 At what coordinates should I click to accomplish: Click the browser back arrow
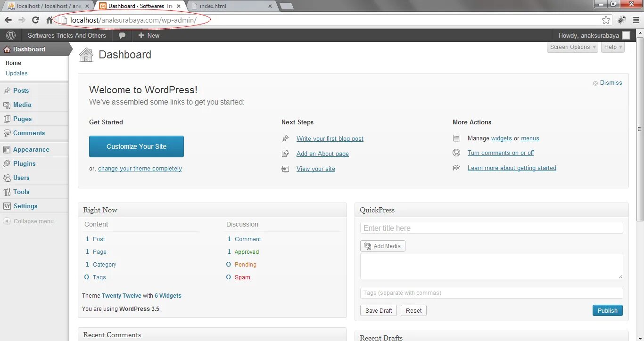(8, 20)
